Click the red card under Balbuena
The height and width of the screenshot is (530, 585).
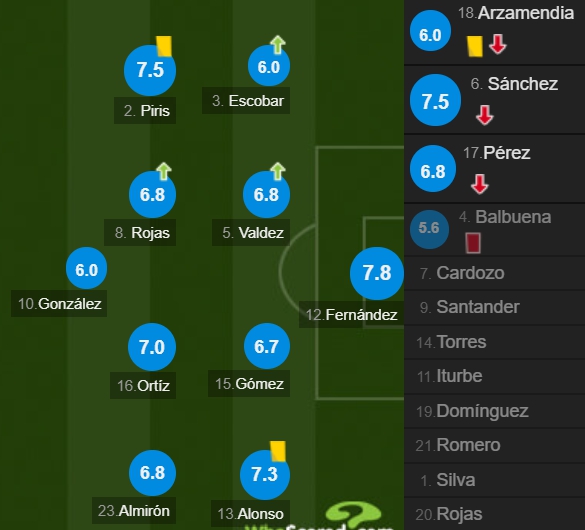click(x=473, y=243)
